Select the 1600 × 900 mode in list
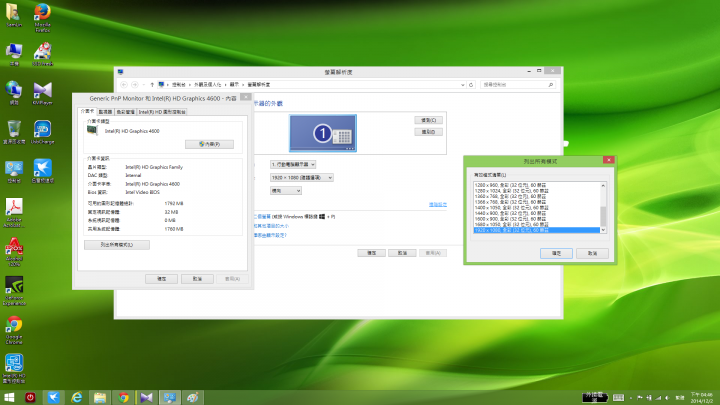The width and height of the screenshot is (720, 405). (536, 219)
